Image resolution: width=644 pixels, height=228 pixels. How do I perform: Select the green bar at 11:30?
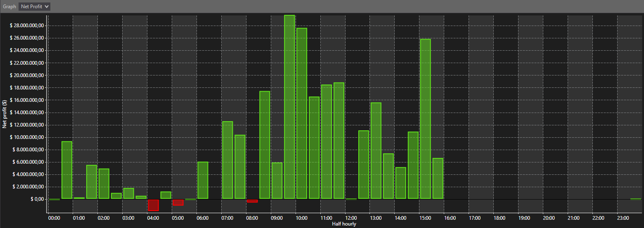[x=339, y=141]
